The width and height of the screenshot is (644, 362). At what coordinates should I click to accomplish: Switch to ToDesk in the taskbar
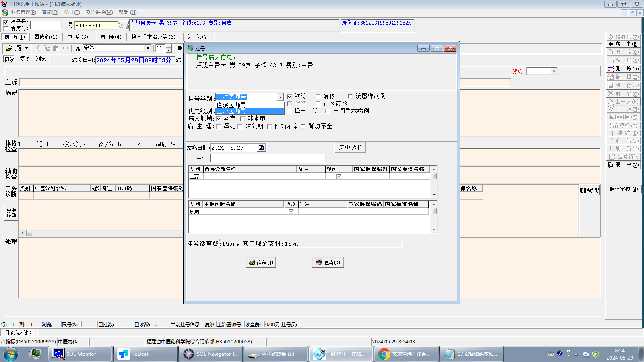146,354
